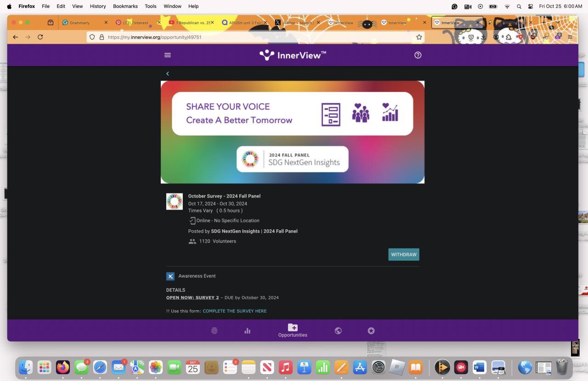This screenshot has width=588, height=381.
Task: Click the Online - No Specific Location text
Action: pyautogui.click(x=228, y=221)
